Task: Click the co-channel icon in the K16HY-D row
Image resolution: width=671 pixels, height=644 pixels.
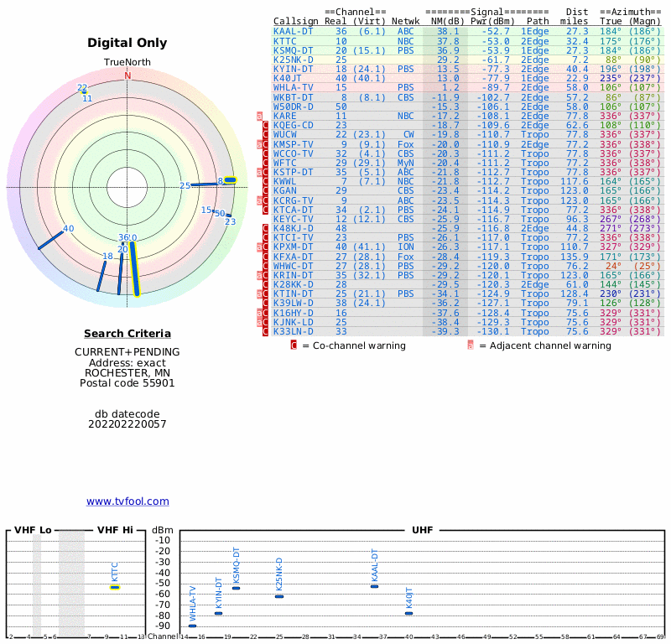Action: [x=265, y=314]
